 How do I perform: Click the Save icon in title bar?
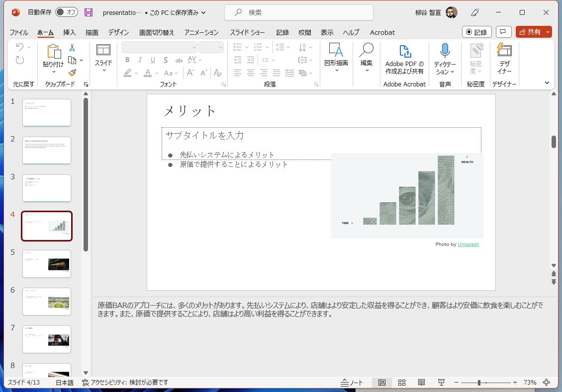89,12
